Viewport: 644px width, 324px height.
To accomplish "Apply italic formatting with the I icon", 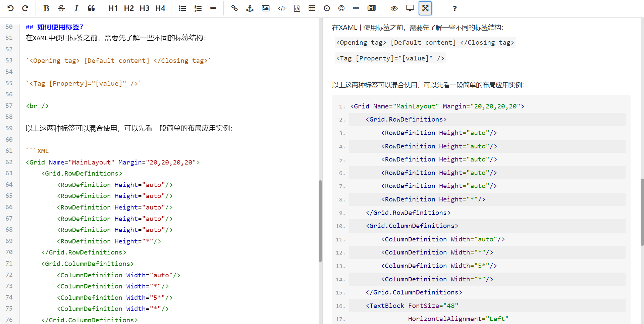I will [x=76, y=8].
